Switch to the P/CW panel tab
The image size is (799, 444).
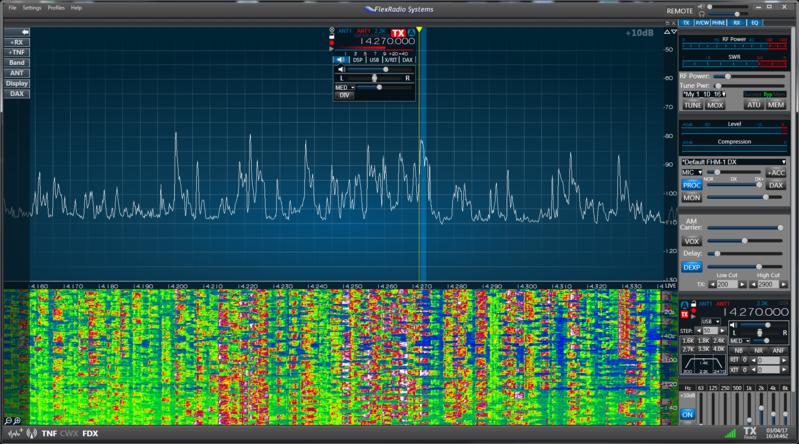point(702,23)
